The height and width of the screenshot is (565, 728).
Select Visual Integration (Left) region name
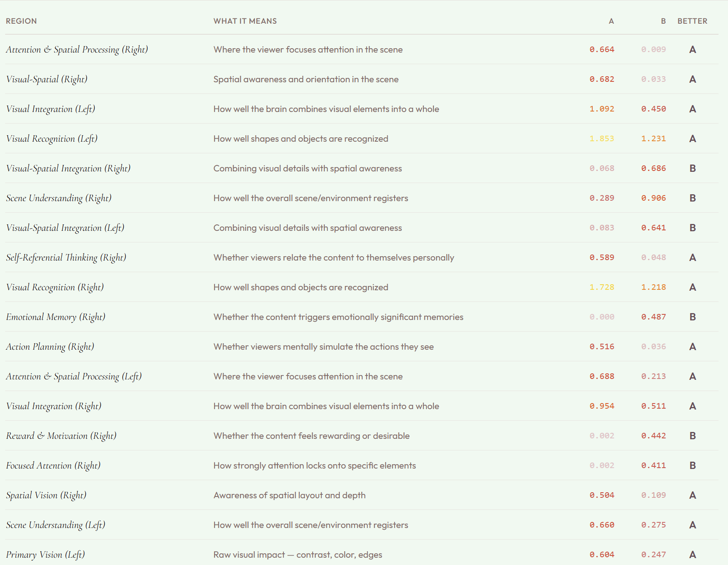click(x=50, y=109)
